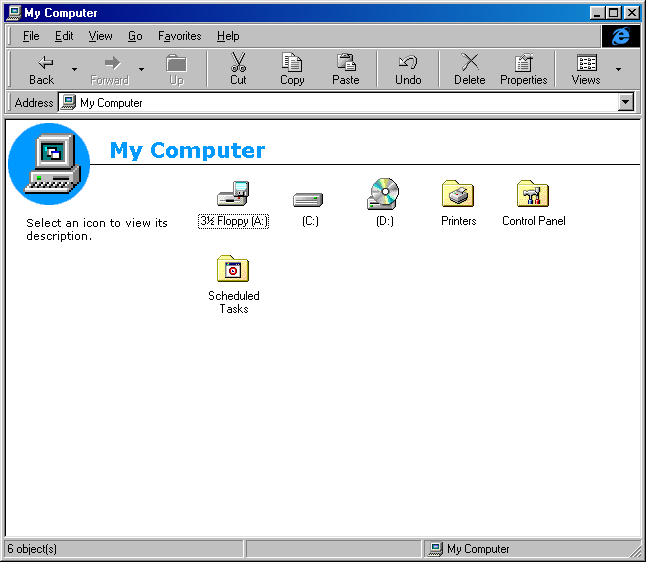Viewport: 646px width, 562px height.
Task: Select the Scheduled Tasks folder icon
Action: coord(233,268)
